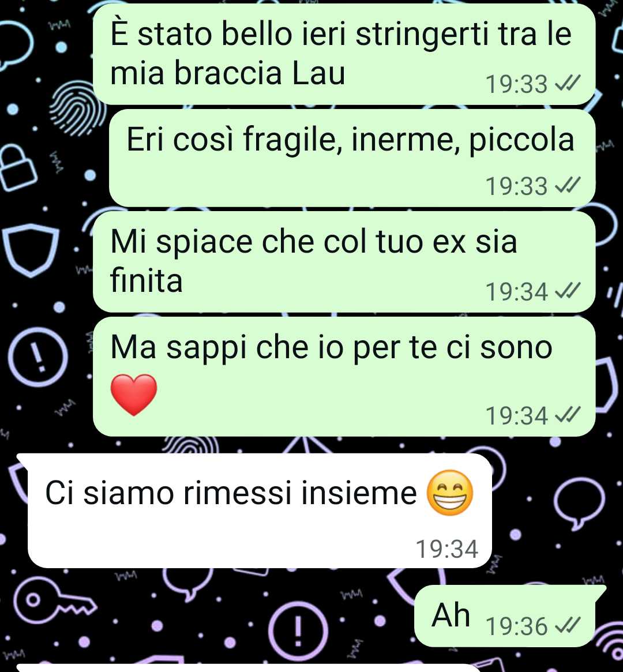Tap the word 'finita' in third message
Viewport: 623px width, 672px height.
pyautogui.click(x=146, y=280)
